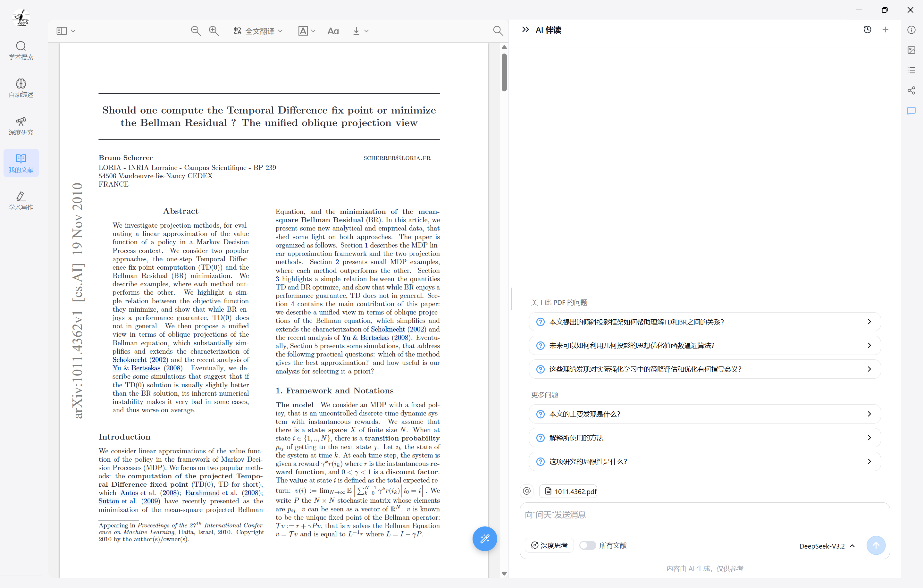The width and height of the screenshot is (923, 588).
Task: Open the PDF search magnifier icon
Action: [x=498, y=31]
